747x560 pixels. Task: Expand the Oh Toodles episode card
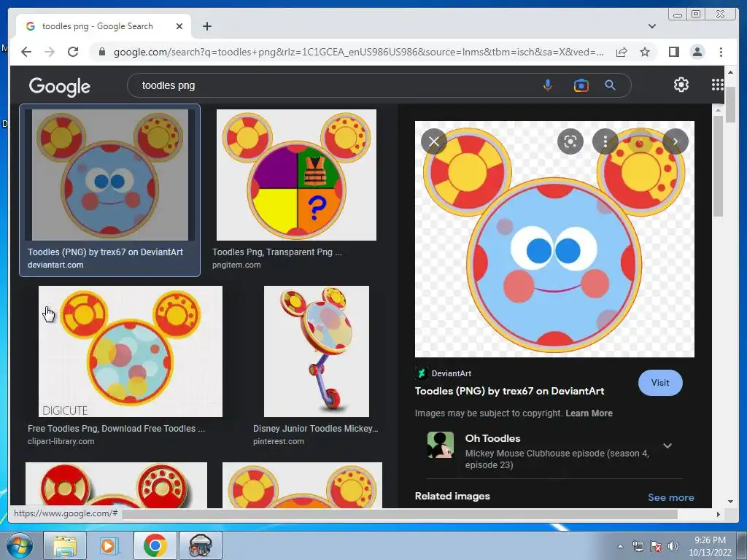point(667,446)
